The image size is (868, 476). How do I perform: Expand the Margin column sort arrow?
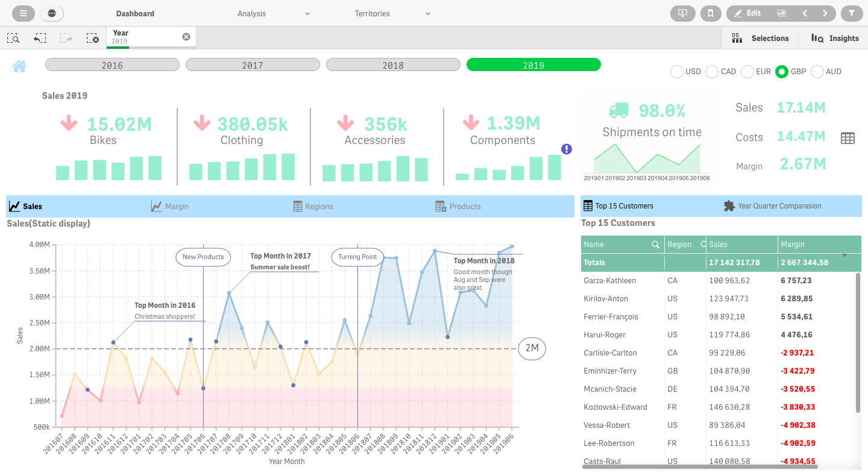tap(844, 255)
